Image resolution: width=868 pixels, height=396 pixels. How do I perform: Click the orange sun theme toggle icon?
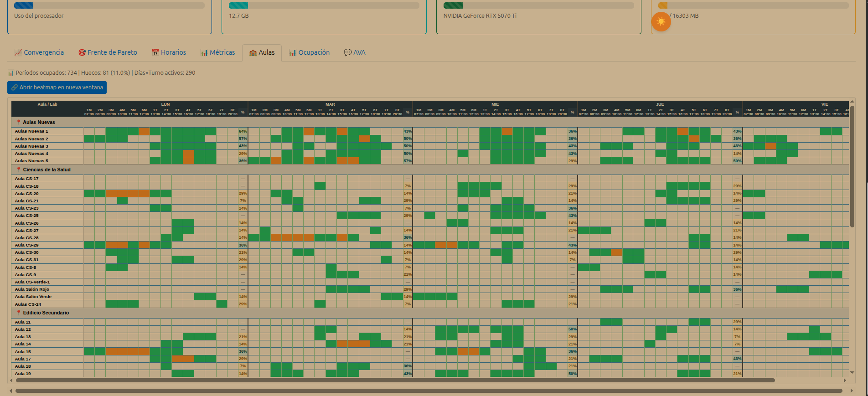[x=661, y=21]
